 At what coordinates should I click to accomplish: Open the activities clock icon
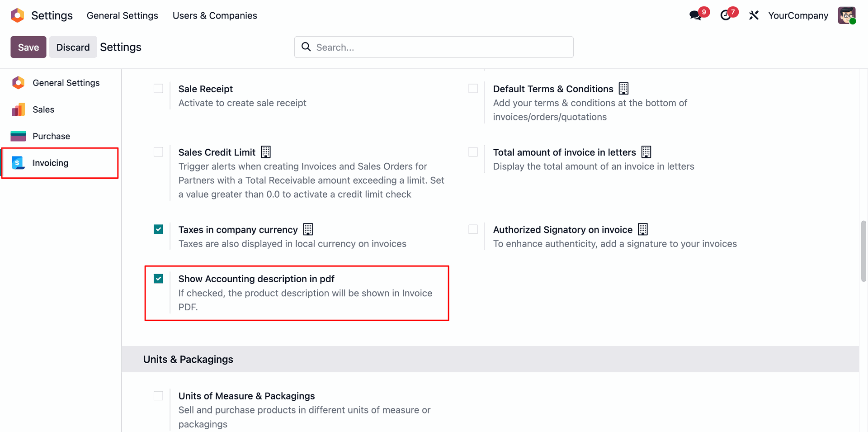coord(726,15)
